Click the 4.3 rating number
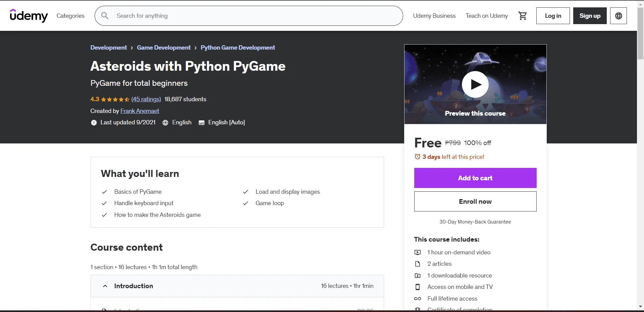 (95, 99)
